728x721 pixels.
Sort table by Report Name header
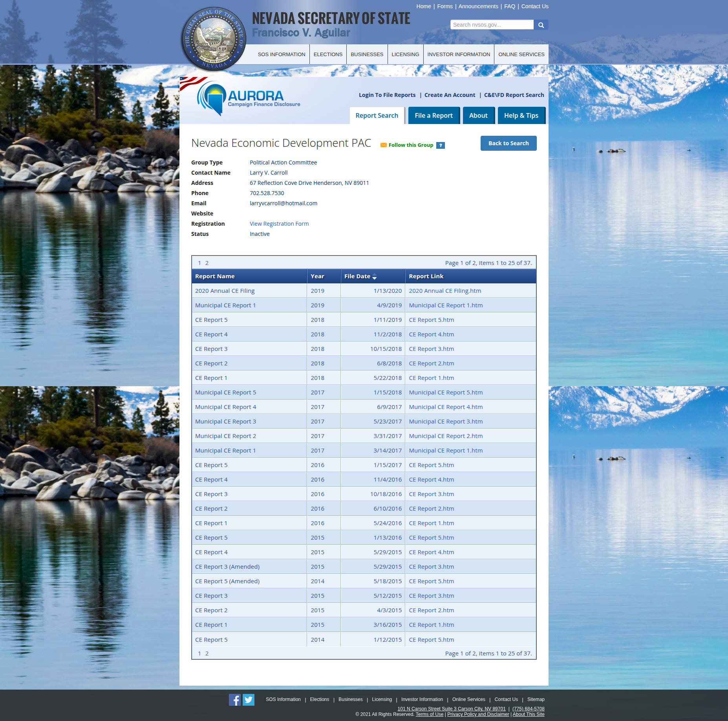(x=215, y=276)
